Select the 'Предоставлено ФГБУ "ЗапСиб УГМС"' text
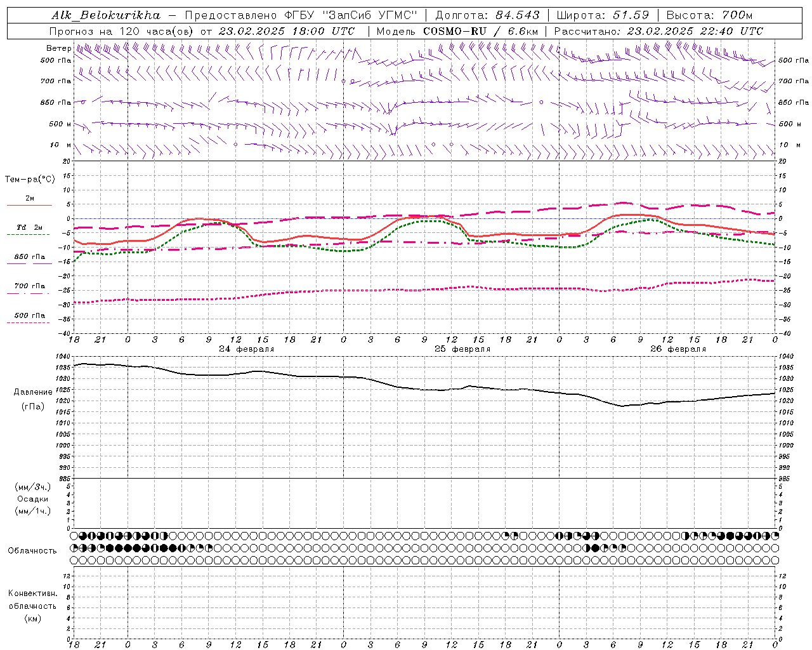Viewport: 812px width, 650px height. [x=301, y=15]
